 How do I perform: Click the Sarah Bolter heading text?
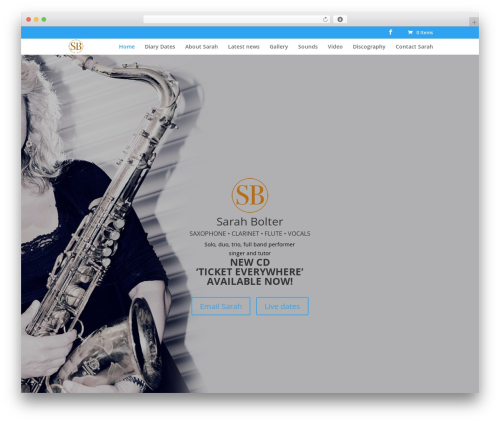[x=250, y=222]
